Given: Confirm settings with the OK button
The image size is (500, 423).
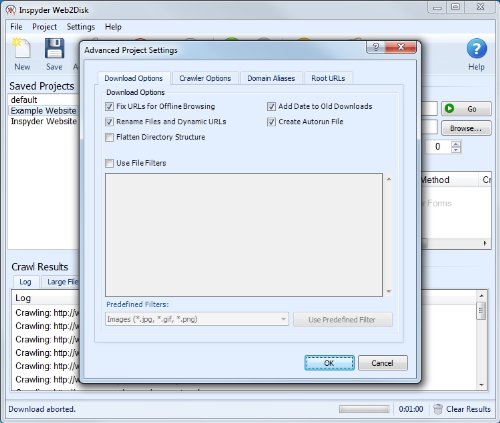Looking at the screenshot, I should click(x=329, y=363).
